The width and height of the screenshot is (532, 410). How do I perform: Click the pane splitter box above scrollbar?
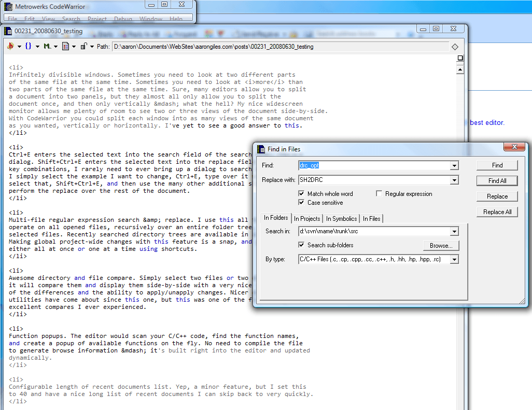click(460, 58)
